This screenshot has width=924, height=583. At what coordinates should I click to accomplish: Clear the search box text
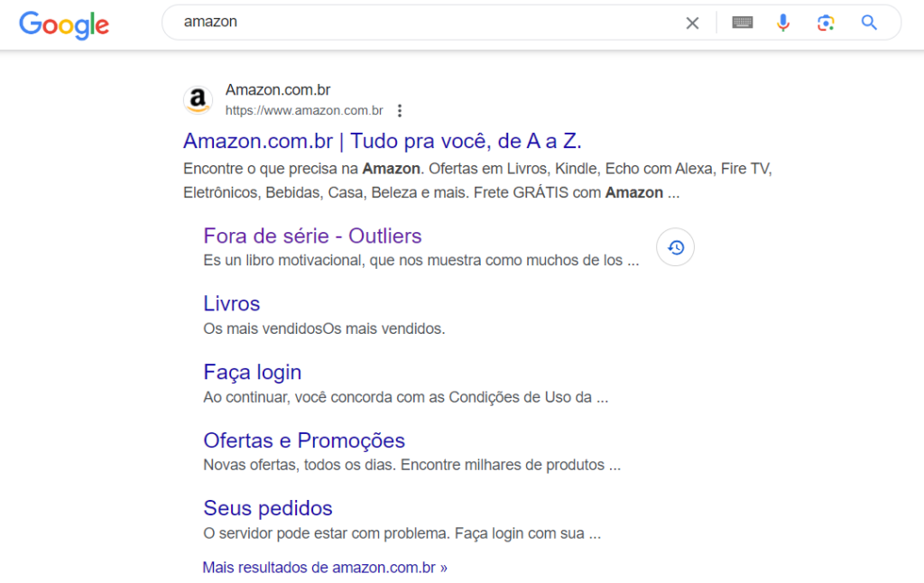(692, 23)
